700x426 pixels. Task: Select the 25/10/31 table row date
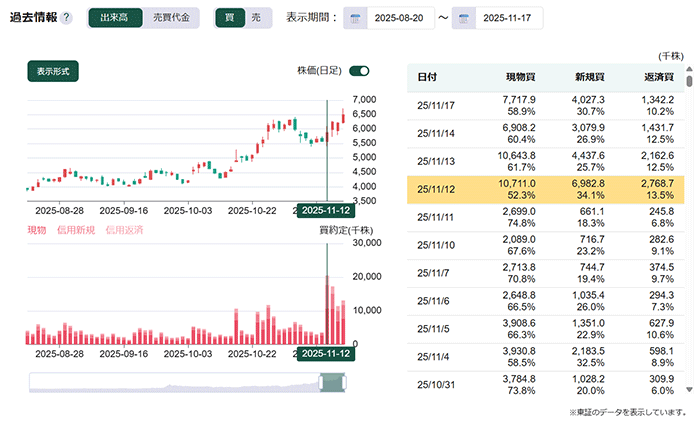[436, 385]
